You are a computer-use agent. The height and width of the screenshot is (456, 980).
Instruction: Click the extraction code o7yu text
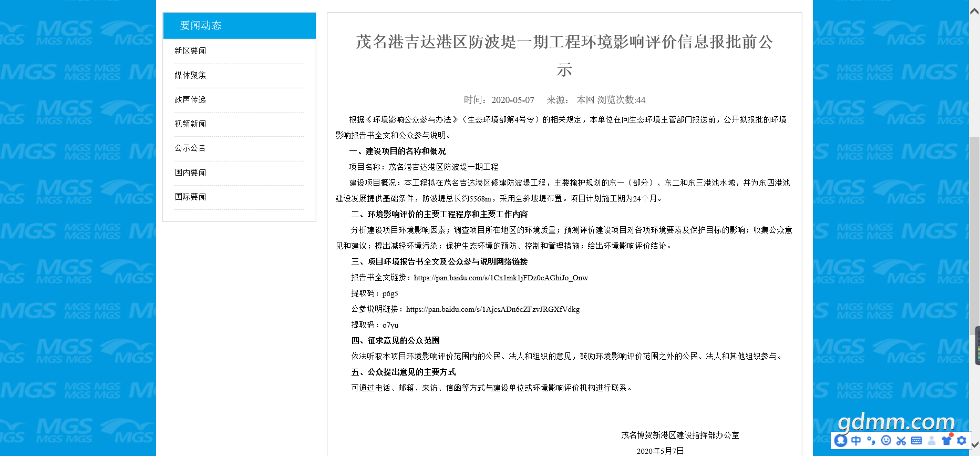pos(390,325)
